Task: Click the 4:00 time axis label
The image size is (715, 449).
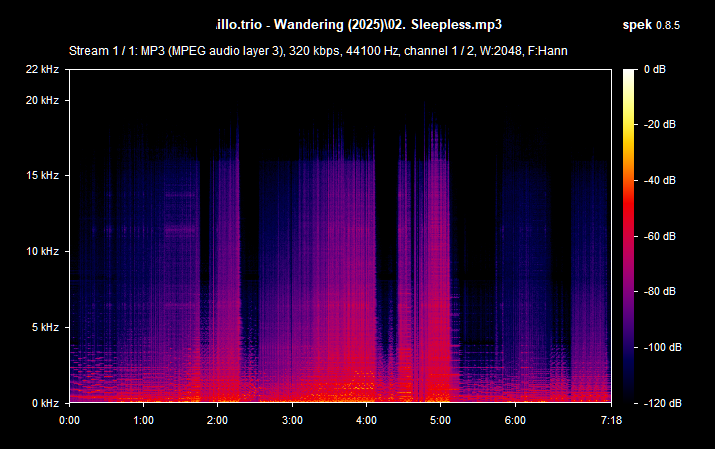Action: click(366, 420)
